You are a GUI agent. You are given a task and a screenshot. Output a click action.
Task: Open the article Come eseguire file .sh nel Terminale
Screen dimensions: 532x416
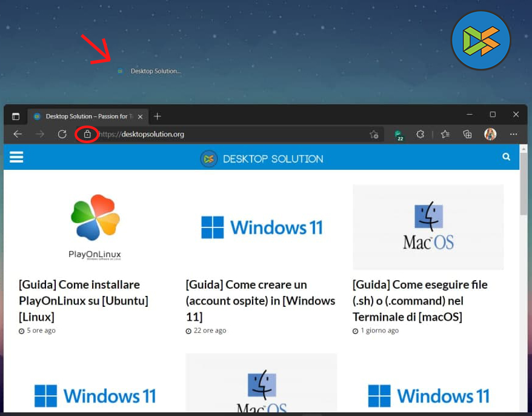[420, 301]
